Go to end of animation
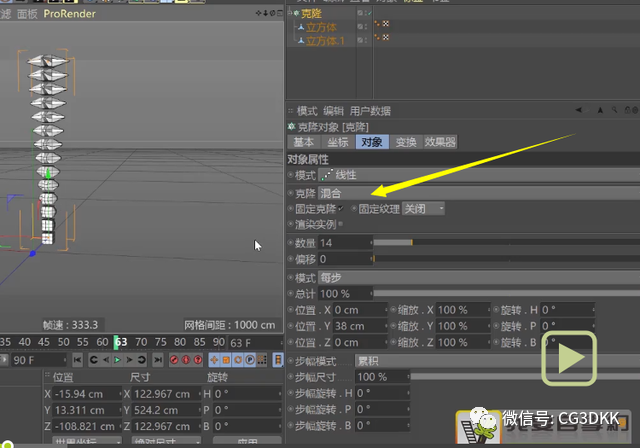 click(x=158, y=360)
